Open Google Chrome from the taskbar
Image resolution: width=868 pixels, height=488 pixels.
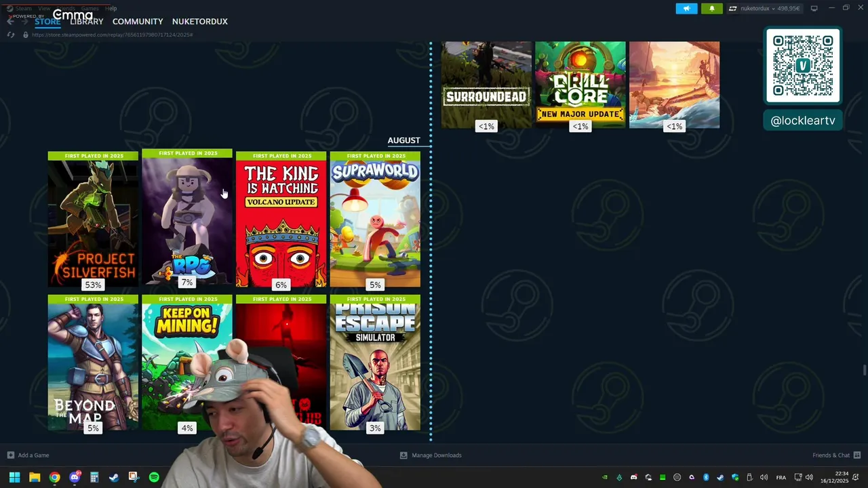[54, 478]
